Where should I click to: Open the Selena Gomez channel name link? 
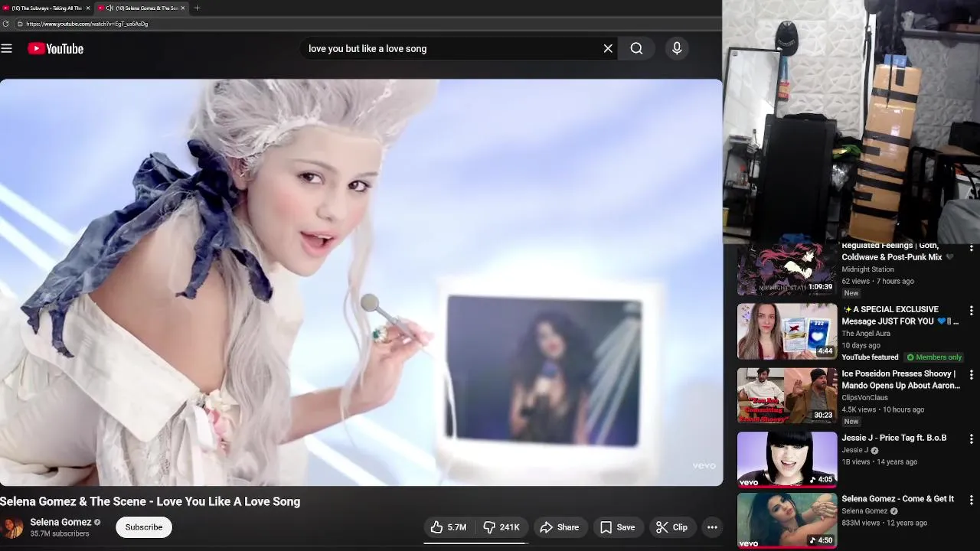pos(60,522)
